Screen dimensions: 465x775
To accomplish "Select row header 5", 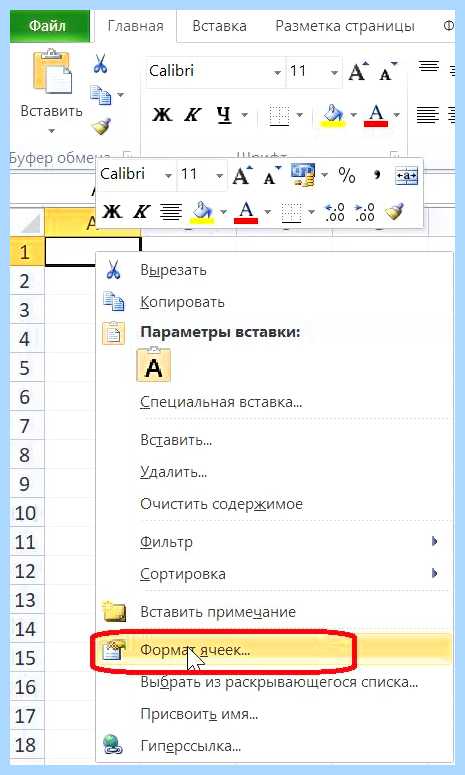I will coord(27,368).
